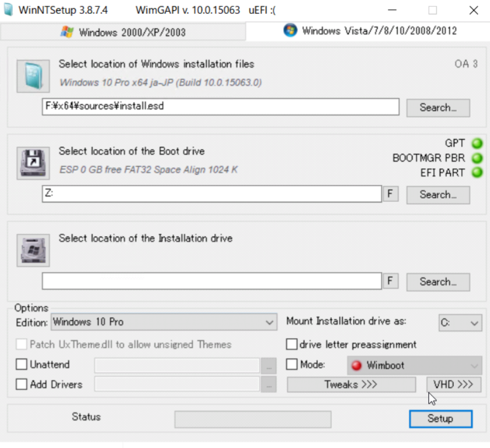
Task: Click the BOOTMGR PBR green status light
Action: (x=477, y=158)
